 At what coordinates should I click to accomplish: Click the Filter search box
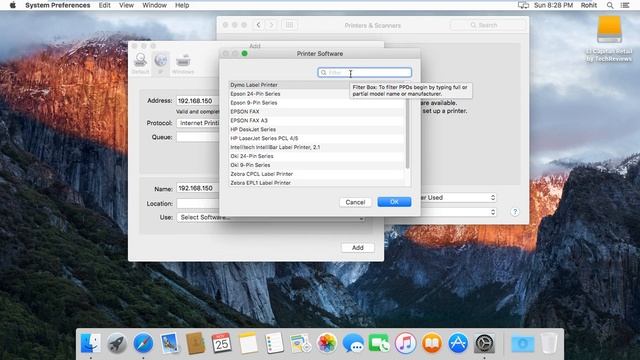[364, 72]
